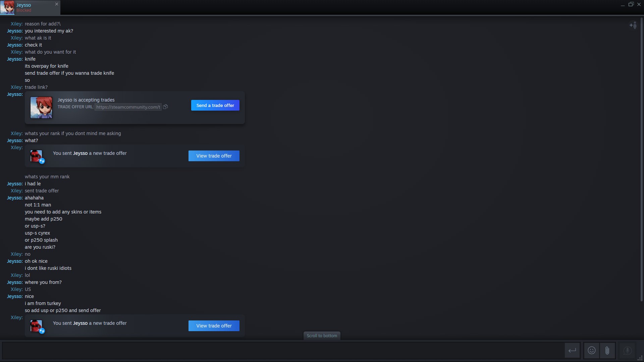The height and width of the screenshot is (362, 644).
Task: Click Send a trade offer button
Action: click(x=215, y=105)
